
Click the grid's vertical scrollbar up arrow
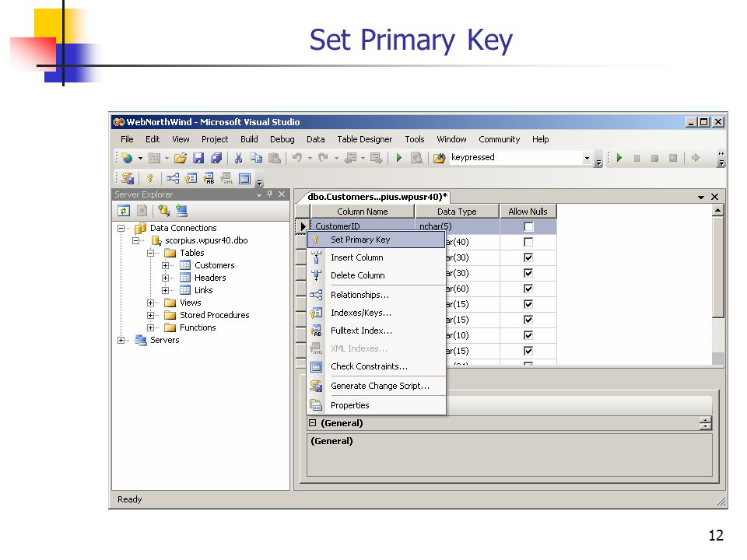pos(718,211)
